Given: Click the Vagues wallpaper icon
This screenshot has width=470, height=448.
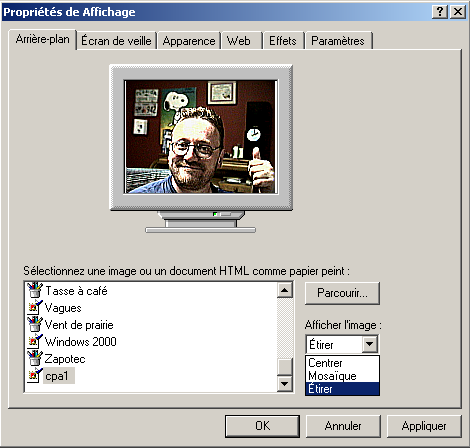Looking at the screenshot, I should pyautogui.click(x=35, y=307).
